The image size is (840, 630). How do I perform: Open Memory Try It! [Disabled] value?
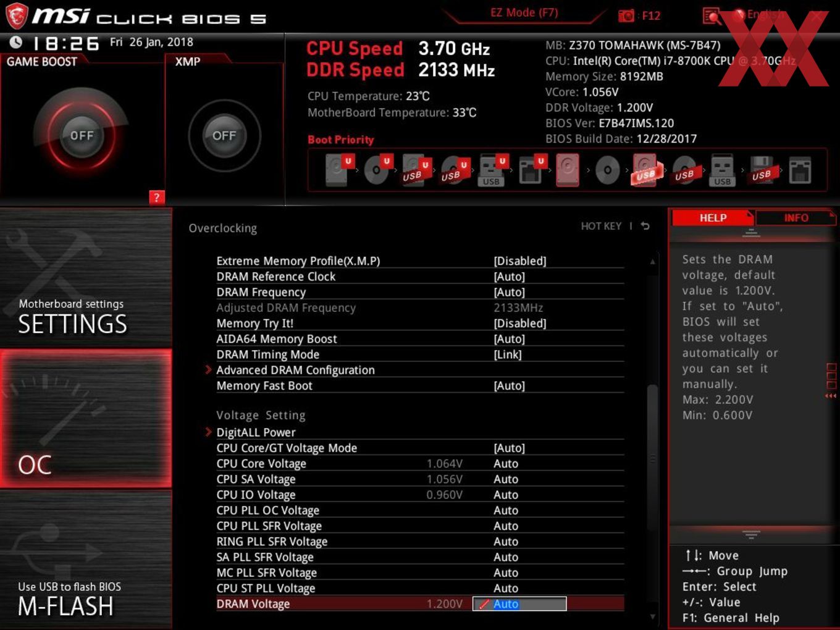[520, 323]
